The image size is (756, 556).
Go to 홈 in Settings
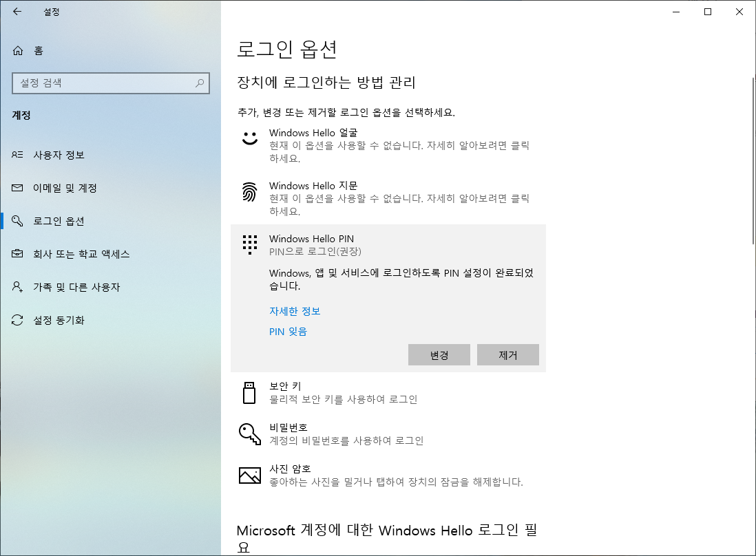pos(110,51)
